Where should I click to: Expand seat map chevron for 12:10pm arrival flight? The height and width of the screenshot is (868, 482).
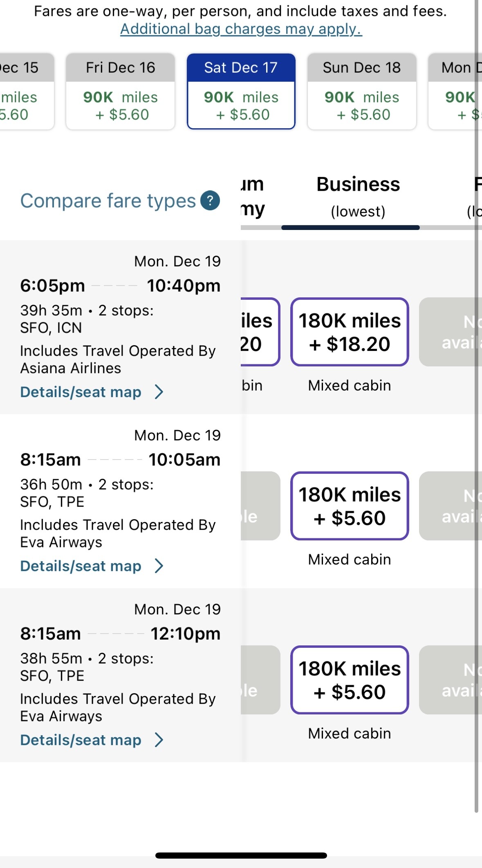click(159, 740)
